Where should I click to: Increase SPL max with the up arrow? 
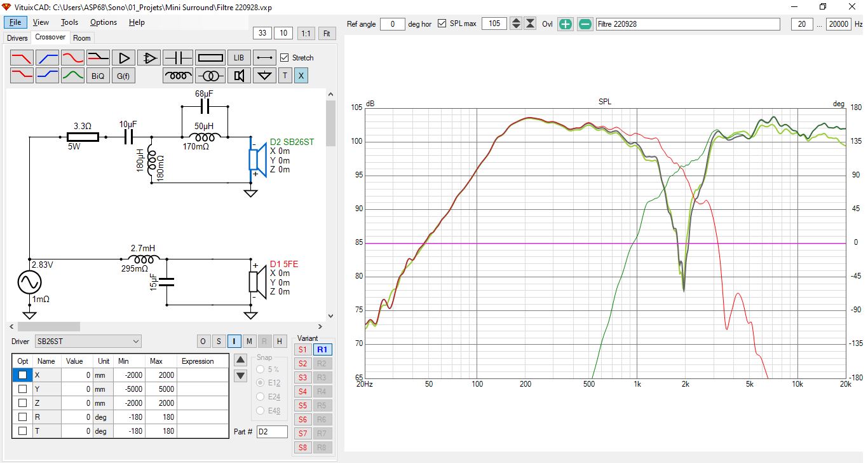[516, 21]
